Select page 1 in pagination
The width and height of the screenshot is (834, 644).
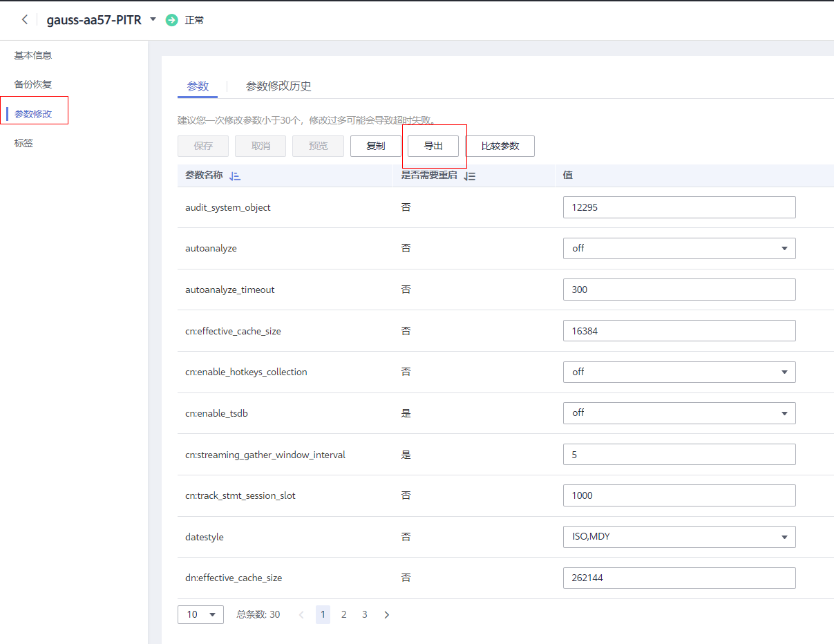[x=323, y=614]
